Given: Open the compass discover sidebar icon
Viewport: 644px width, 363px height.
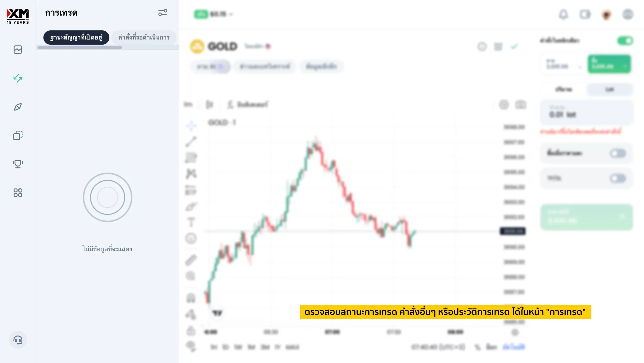Looking at the screenshot, I should coord(18,107).
